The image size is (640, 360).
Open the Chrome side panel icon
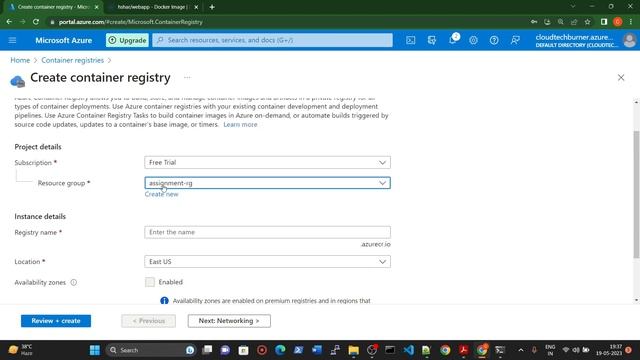pyautogui.click(x=604, y=22)
